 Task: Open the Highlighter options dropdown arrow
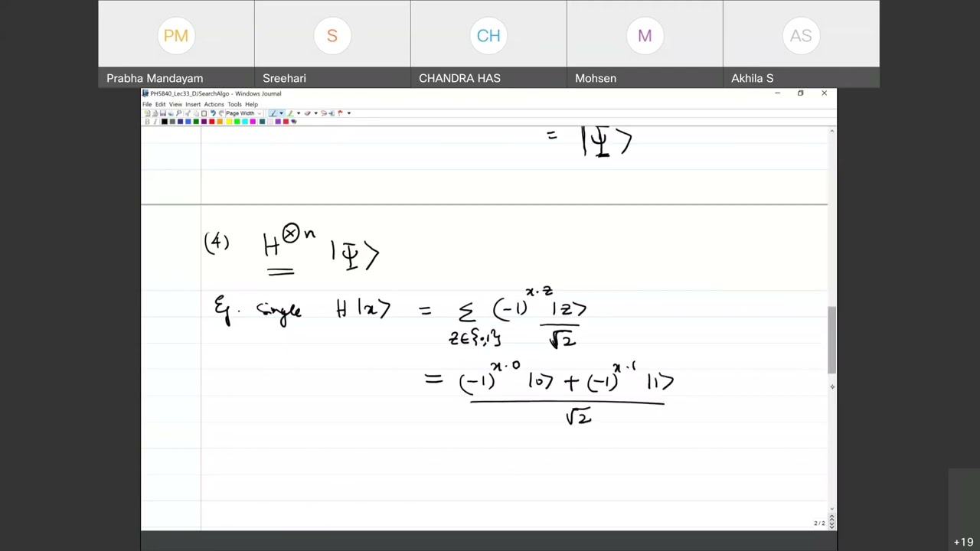(299, 113)
